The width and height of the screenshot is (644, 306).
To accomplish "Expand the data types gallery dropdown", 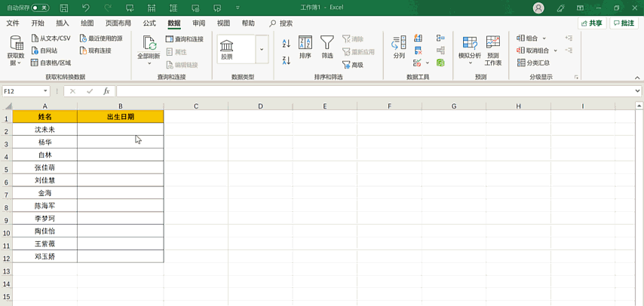I will click(262, 50).
